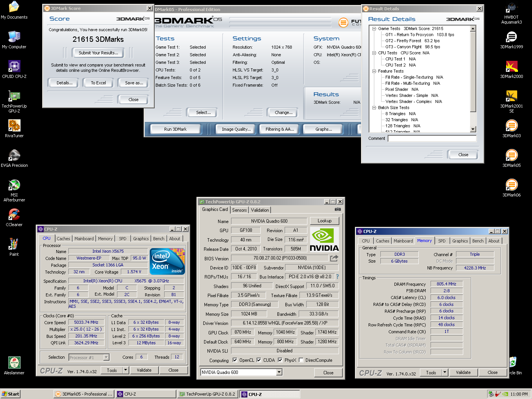
Task: Switch to Mainboard tab in CPU-Z CPU window
Action: (84, 239)
